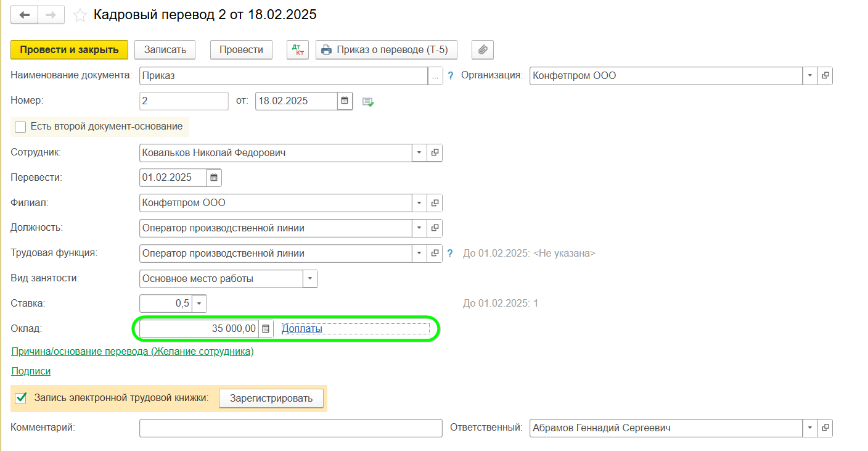Click the green checkmark status icon near date
The width and height of the screenshot is (868, 451).
pyautogui.click(x=368, y=102)
